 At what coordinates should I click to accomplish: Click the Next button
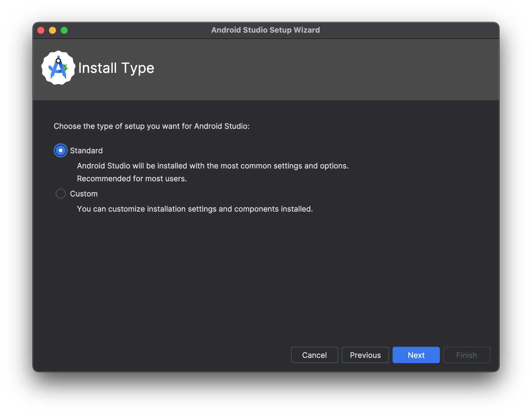[x=416, y=355]
